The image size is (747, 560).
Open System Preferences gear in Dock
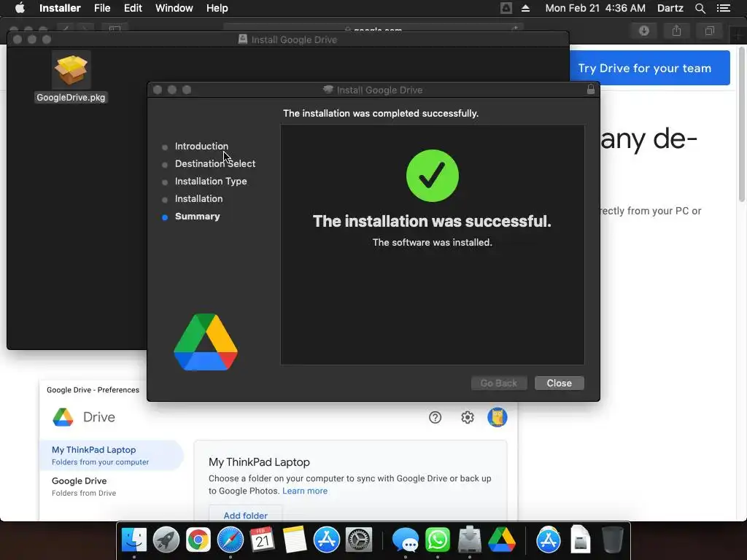pos(358,540)
